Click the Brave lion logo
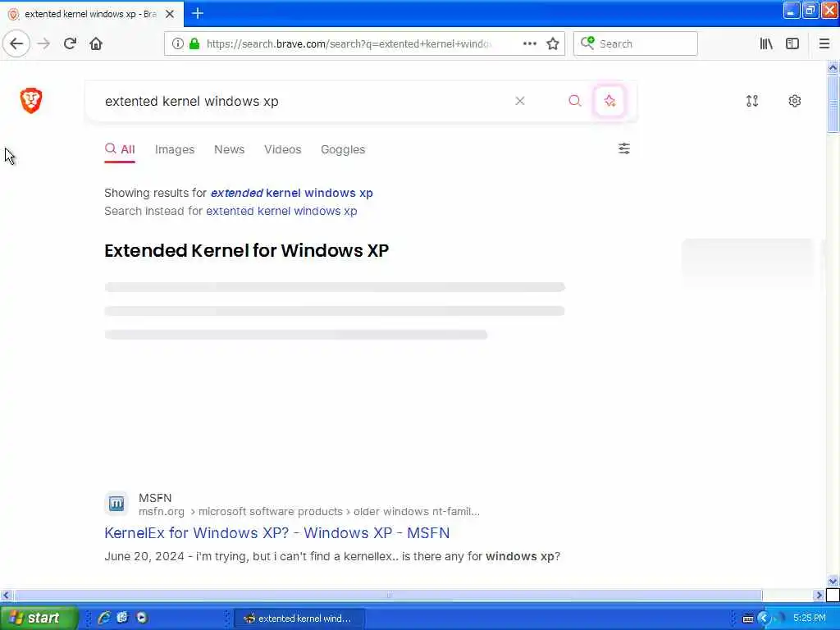This screenshot has height=630, width=840. click(31, 100)
